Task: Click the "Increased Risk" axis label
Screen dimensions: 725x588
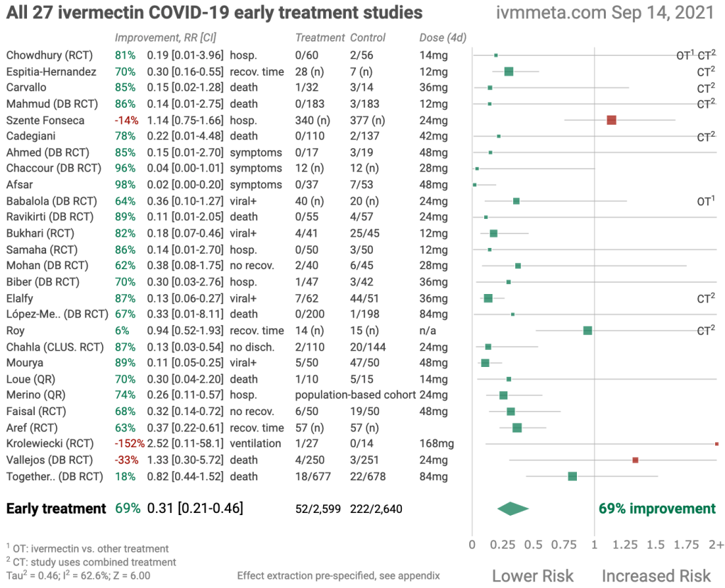Action: pos(656,575)
